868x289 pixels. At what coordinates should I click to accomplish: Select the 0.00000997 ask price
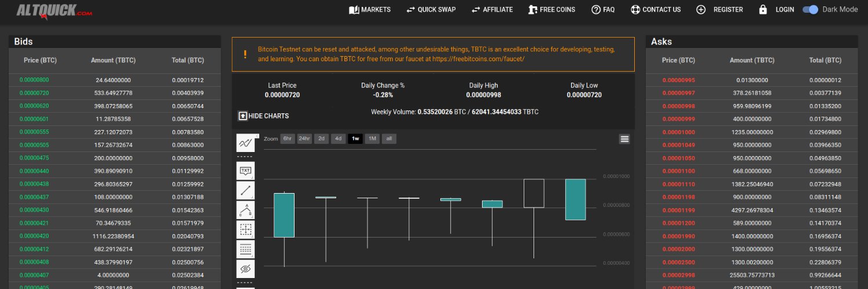tap(678, 93)
